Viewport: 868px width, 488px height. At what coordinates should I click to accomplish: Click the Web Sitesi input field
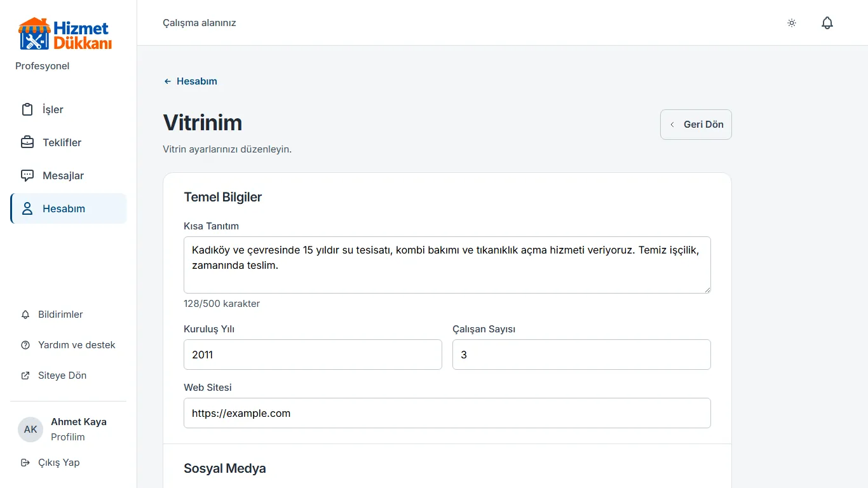447,413
